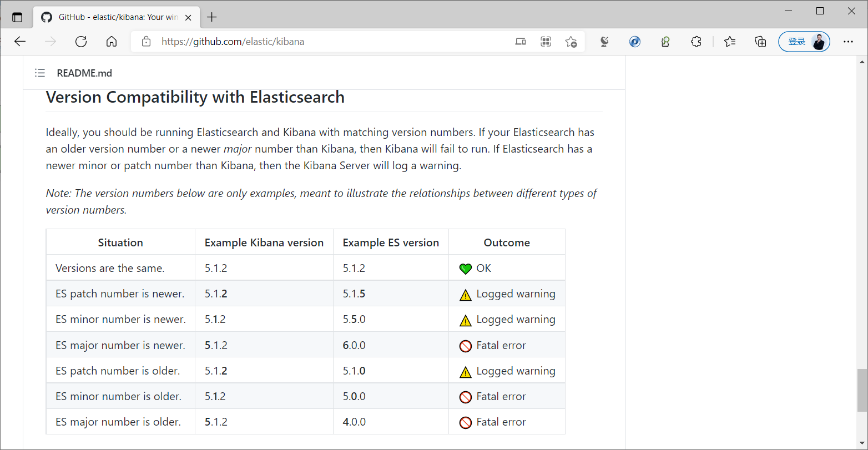Click the italic word major in paragraph
Viewport: 868px width, 450px height.
tap(238, 149)
